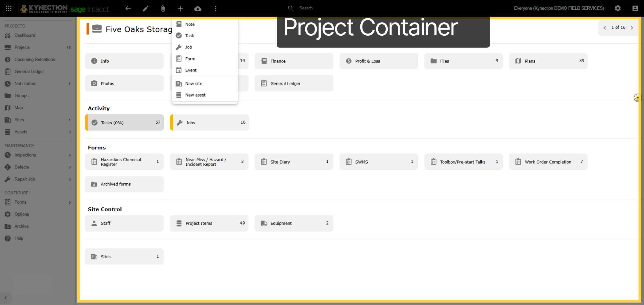This screenshot has width=644, height=305.
Task: Open Upcoming Retentions in sidebar
Action: point(38,59)
